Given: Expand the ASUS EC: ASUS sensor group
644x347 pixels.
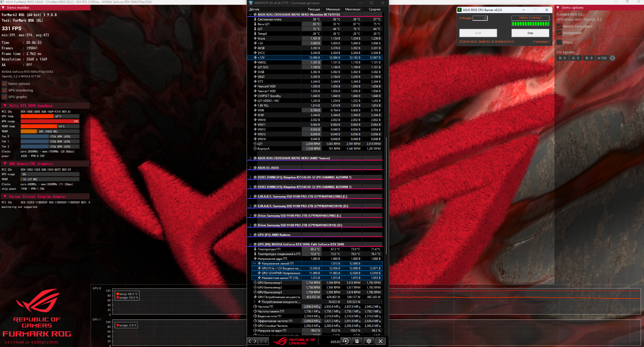Looking at the screenshot, I should pos(250,168).
